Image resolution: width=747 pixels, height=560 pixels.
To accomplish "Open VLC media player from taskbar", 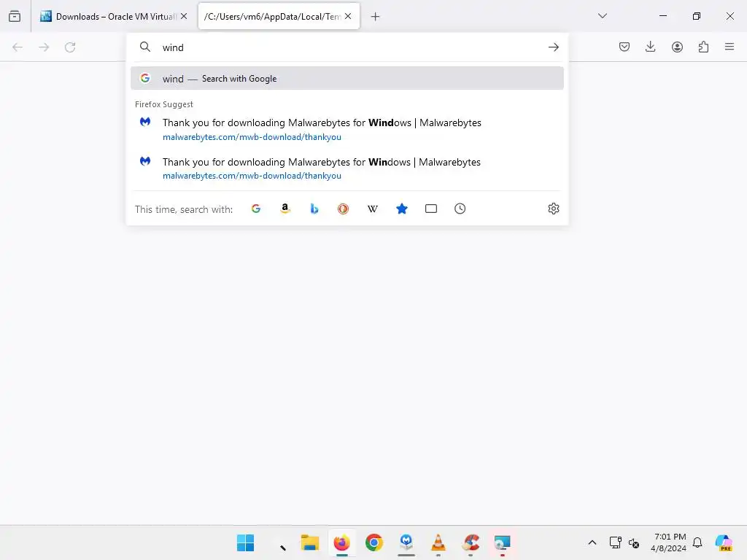I will [x=438, y=542].
